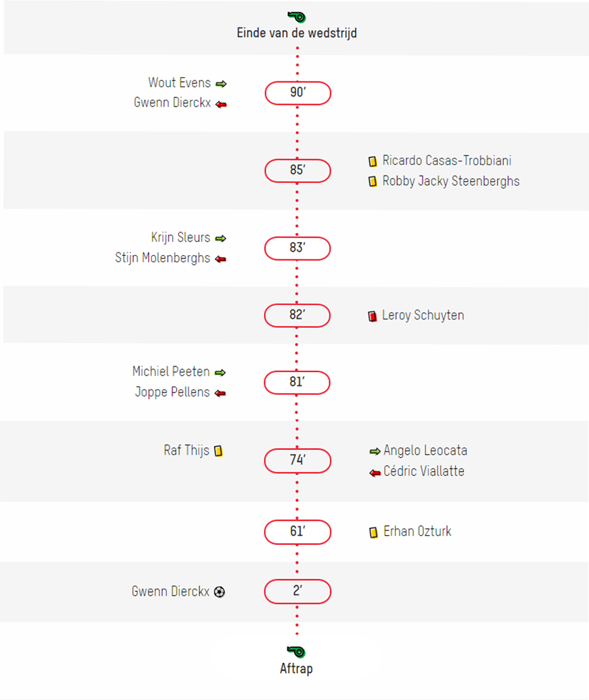
Task: Click the yellow card icon next to Raf Thijs
Action: point(219,451)
